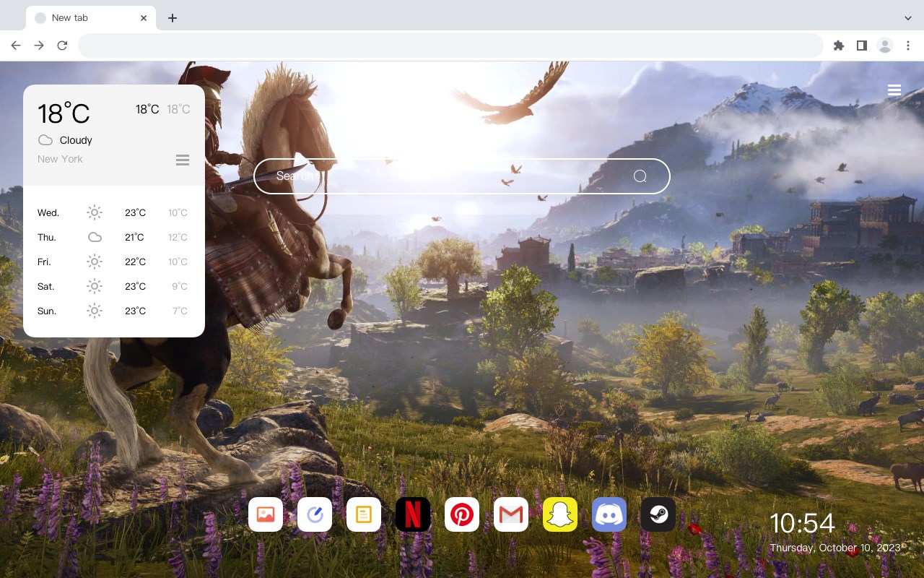Select the Thu. forecast row
This screenshot has height=578, width=924.
tap(114, 237)
